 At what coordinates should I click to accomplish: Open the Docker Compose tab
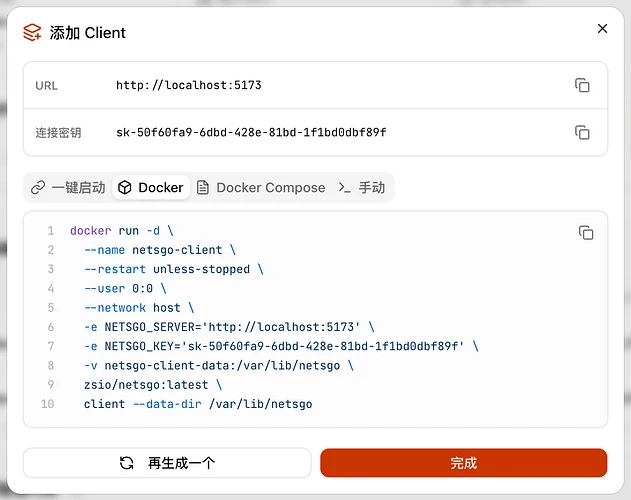click(261, 188)
